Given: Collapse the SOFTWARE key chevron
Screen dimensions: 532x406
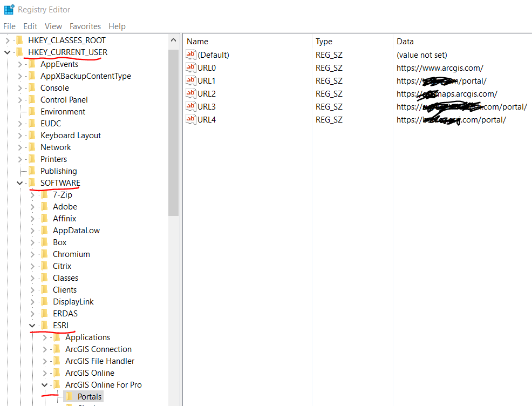Looking at the screenshot, I should coord(19,183).
